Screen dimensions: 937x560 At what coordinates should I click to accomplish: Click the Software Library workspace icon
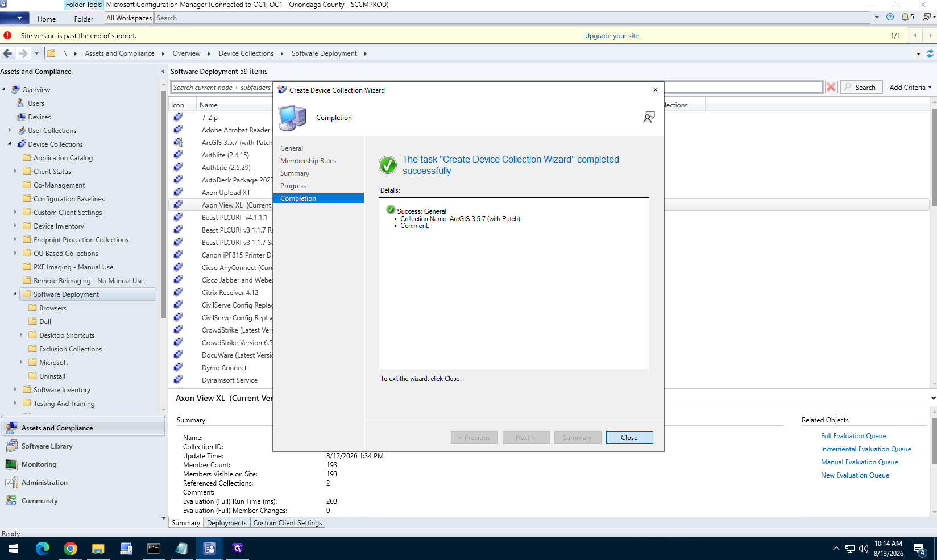point(11,446)
